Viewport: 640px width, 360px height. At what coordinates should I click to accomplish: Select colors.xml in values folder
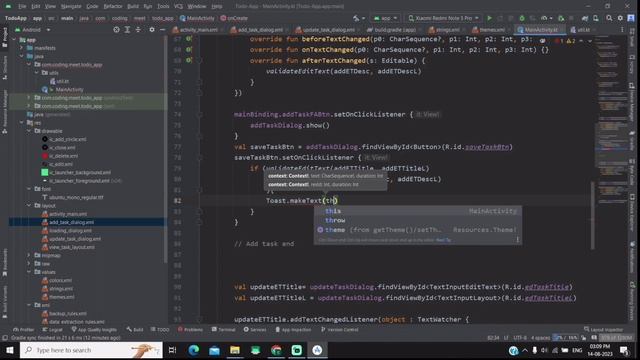(x=60, y=280)
